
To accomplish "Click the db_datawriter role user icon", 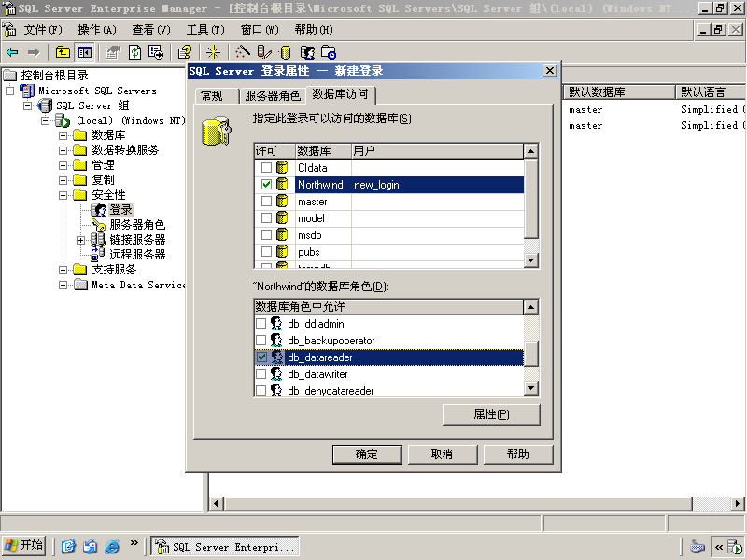I will (x=275, y=374).
